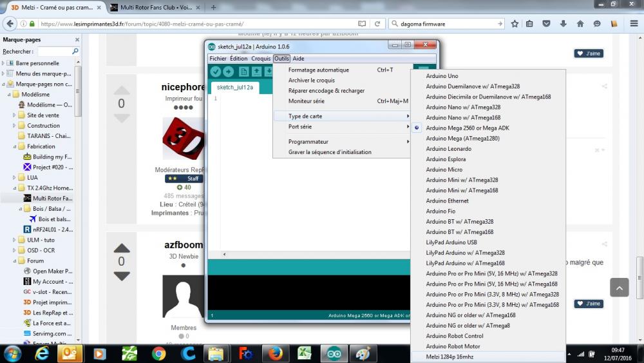
Task: Close the Marque-pages sidebar
Action: coord(77,39)
